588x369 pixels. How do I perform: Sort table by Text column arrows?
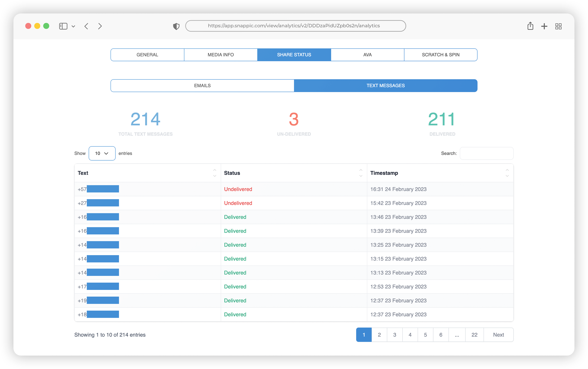214,173
